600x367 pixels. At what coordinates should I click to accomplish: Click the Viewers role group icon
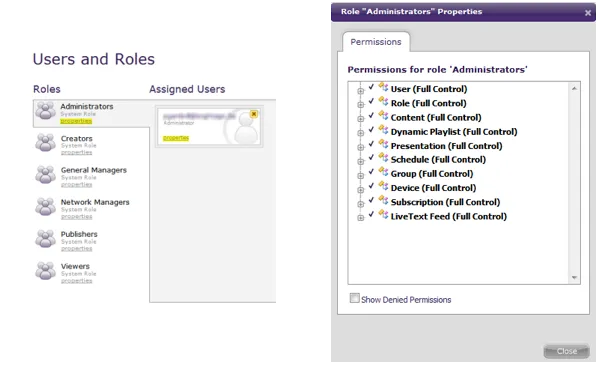(46, 271)
